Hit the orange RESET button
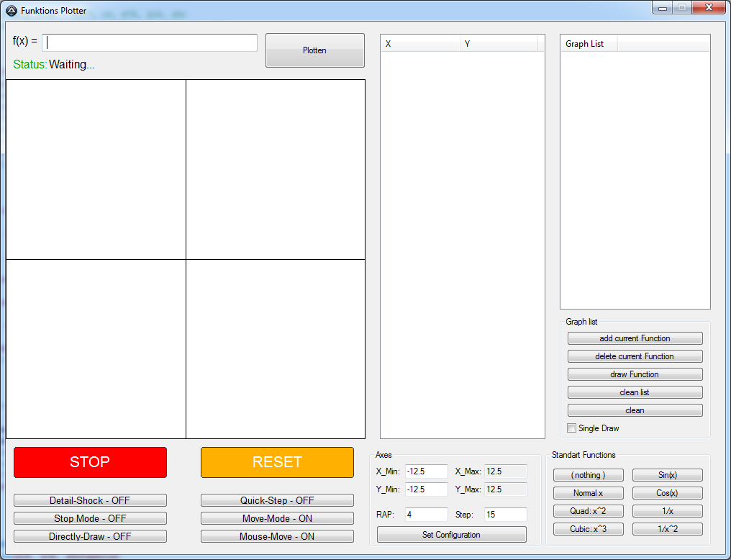The width and height of the screenshot is (731, 560). [x=277, y=462]
